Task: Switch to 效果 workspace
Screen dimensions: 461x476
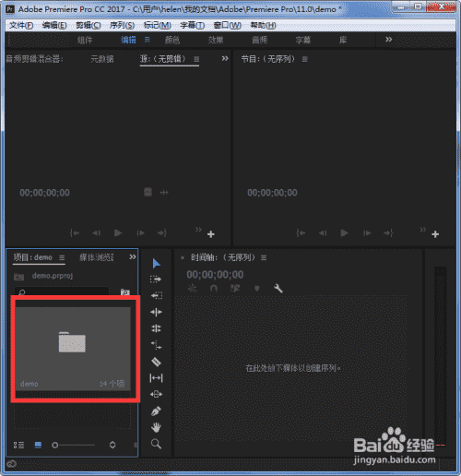Action: 216,40
